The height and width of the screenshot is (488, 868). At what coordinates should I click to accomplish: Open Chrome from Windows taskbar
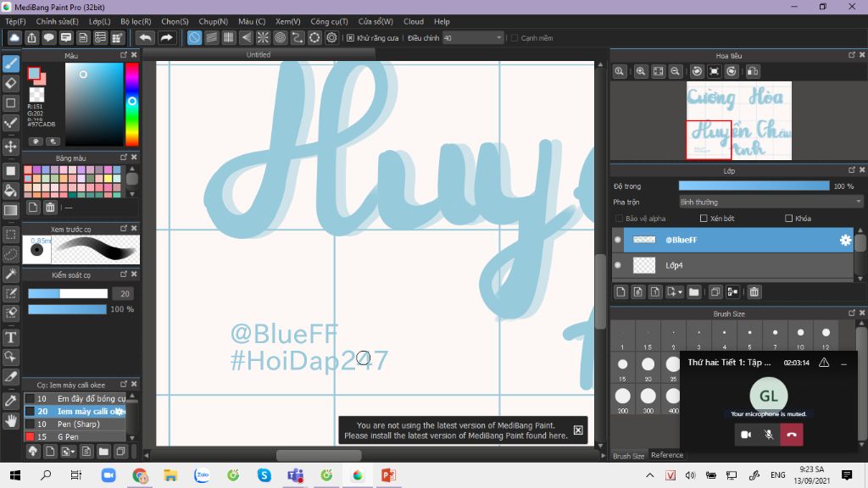[x=140, y=474]
